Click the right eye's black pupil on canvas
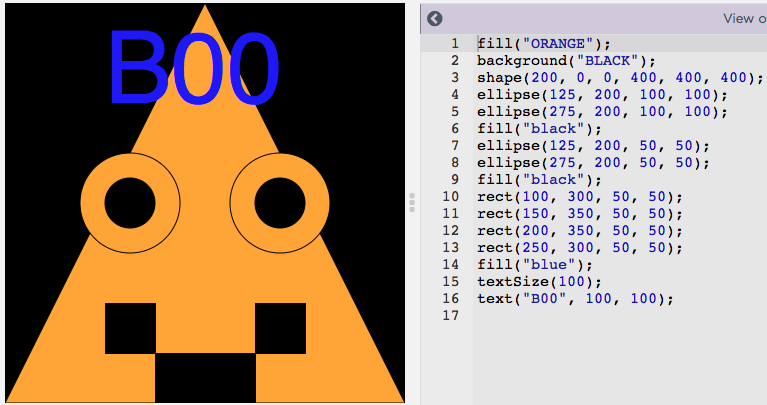 point(280,203)
